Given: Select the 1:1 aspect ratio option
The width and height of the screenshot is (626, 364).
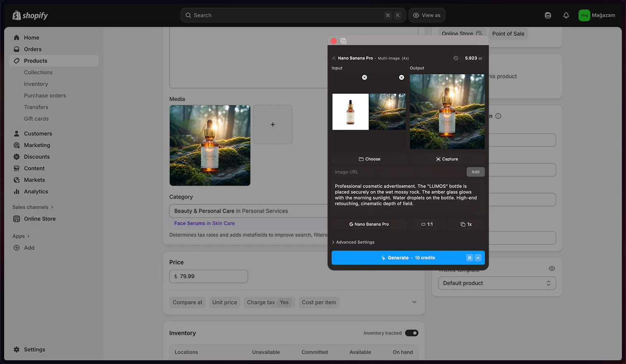Looking at the screenshot, I should tap(426, 224).
